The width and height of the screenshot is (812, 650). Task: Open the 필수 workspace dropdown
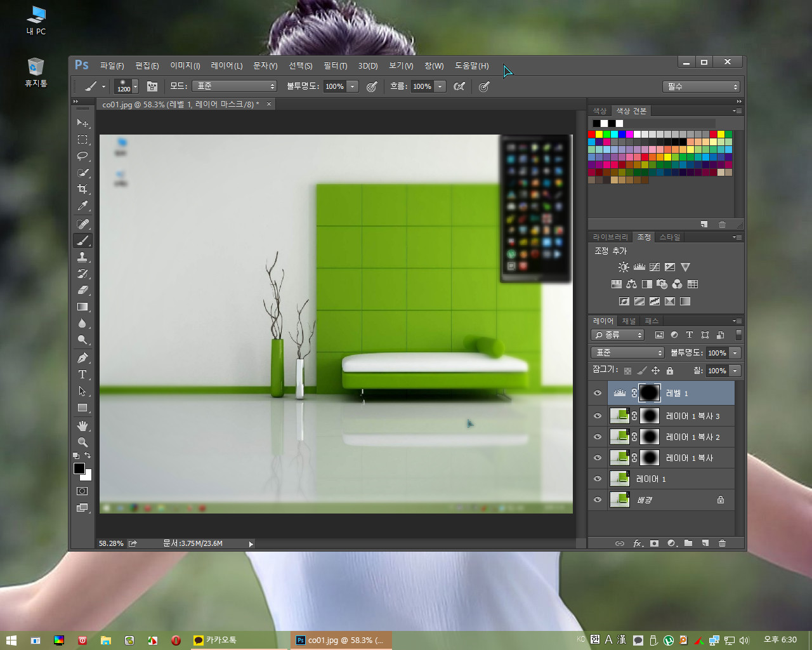click(x=702, y=86)
